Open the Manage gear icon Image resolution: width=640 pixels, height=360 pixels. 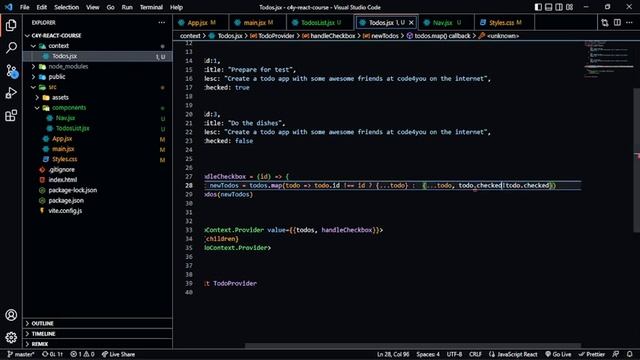pyautogui.click(x=11, y=338)
